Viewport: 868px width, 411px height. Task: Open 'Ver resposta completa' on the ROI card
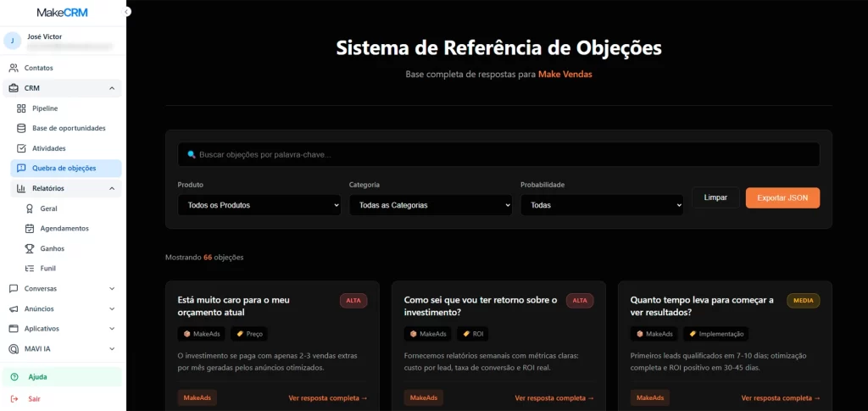click(554, 398)
